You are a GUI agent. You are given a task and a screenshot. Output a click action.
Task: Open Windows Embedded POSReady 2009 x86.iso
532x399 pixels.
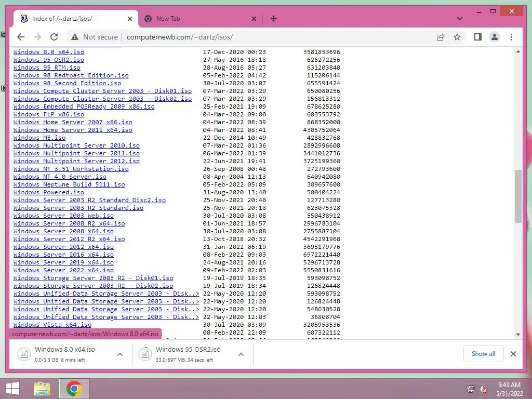(84, 107)
